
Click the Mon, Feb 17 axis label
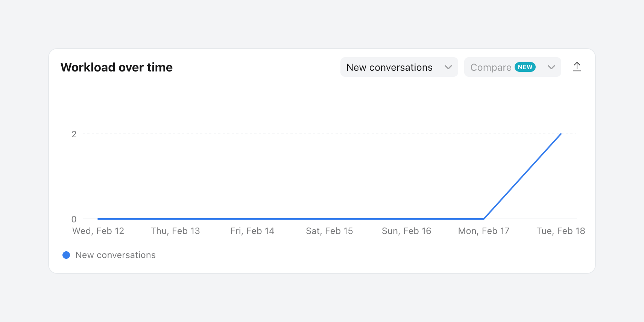[484, 231]
